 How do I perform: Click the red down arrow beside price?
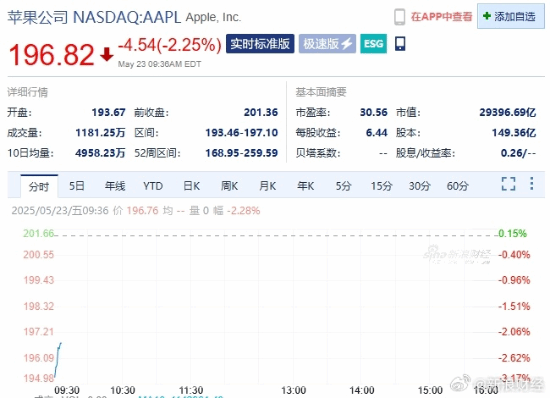pyautogui.click(x=107, y=55)
